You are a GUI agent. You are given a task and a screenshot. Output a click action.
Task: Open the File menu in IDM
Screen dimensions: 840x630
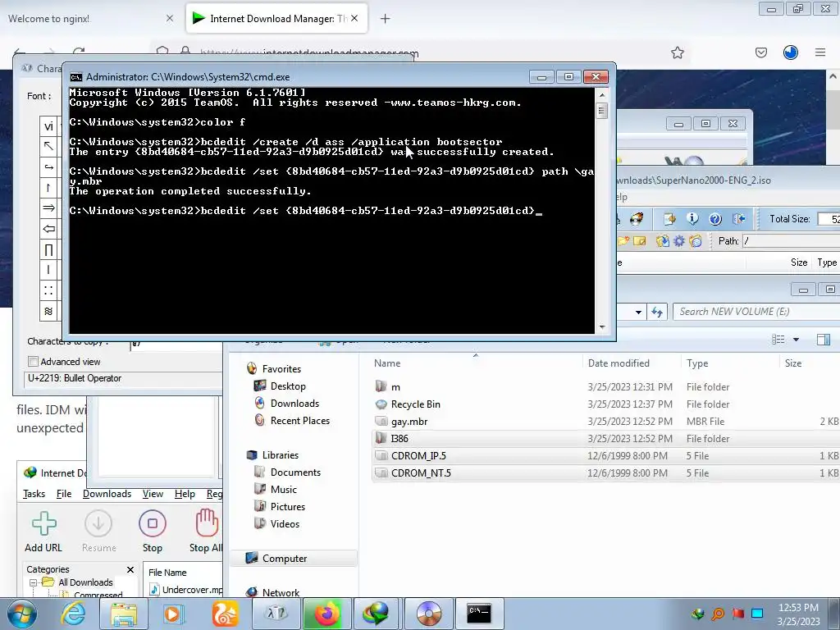(64, 494)
